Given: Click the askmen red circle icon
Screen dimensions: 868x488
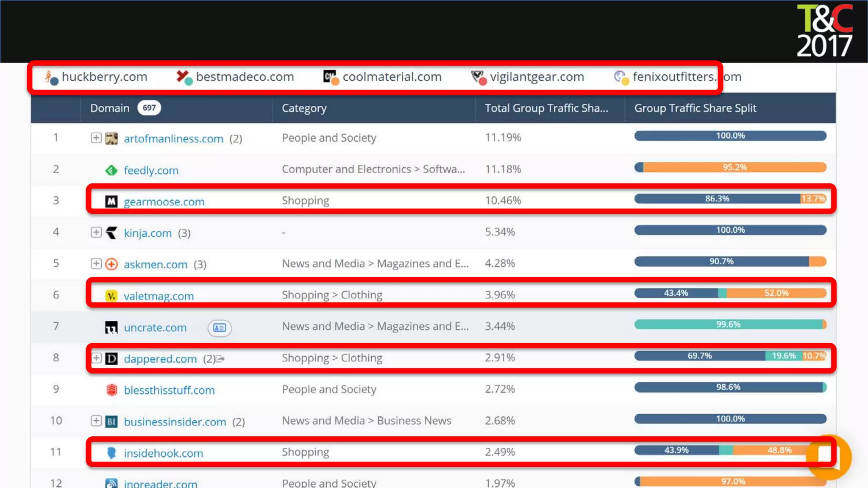Looking at the screenshot, I should (111, 264).
